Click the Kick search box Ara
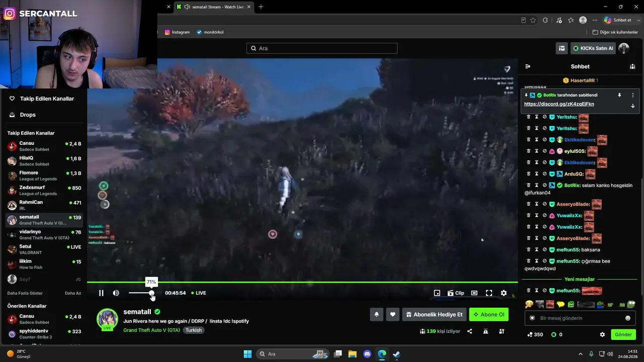 [322, 48]
